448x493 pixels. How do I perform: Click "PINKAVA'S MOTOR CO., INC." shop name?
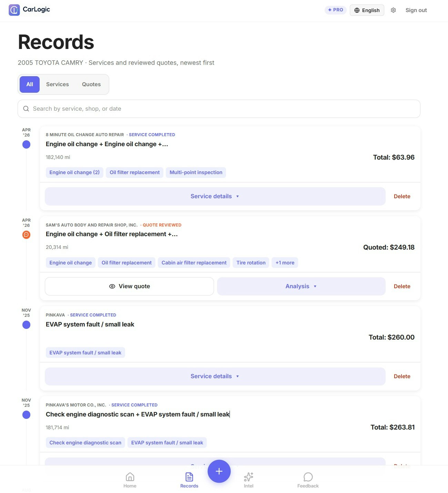click(76, 405)
